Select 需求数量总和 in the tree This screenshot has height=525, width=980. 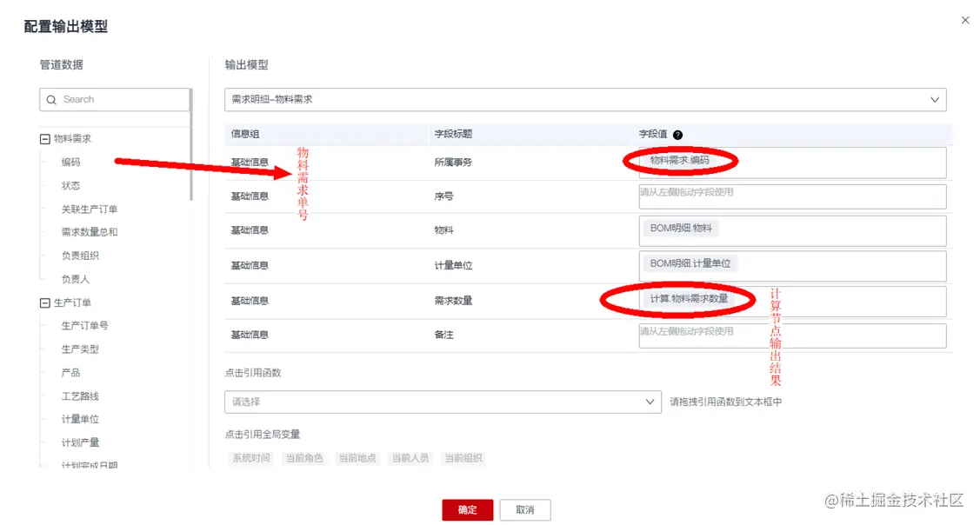click(90, 232)
